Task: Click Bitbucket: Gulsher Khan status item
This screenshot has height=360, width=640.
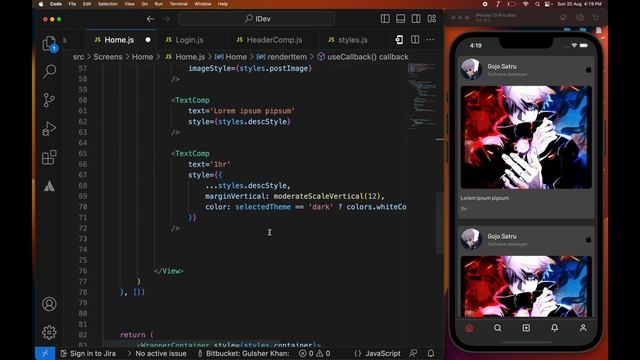Action: [243, 353]
